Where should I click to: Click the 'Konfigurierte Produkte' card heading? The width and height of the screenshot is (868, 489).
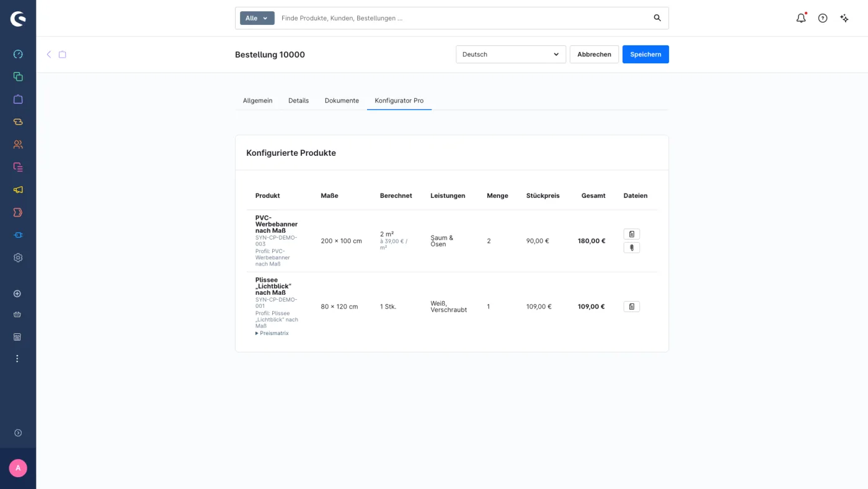click(x=291, y=153)
